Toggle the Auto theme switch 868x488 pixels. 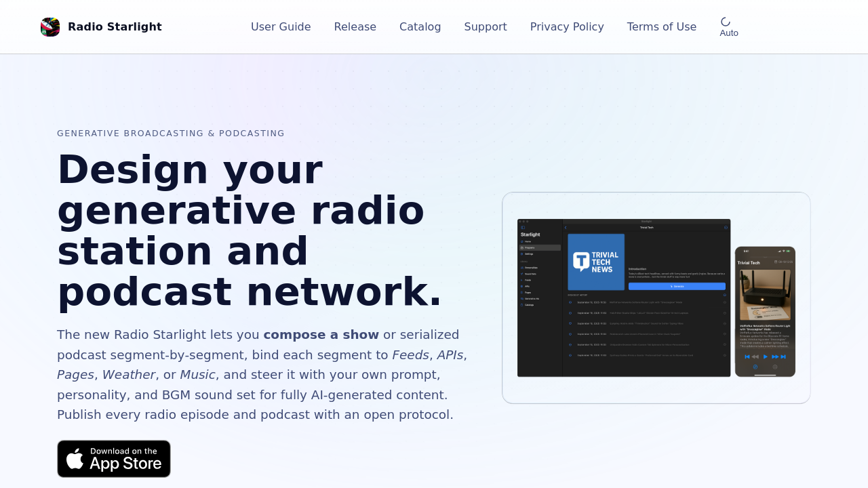(x=728, y=26)
